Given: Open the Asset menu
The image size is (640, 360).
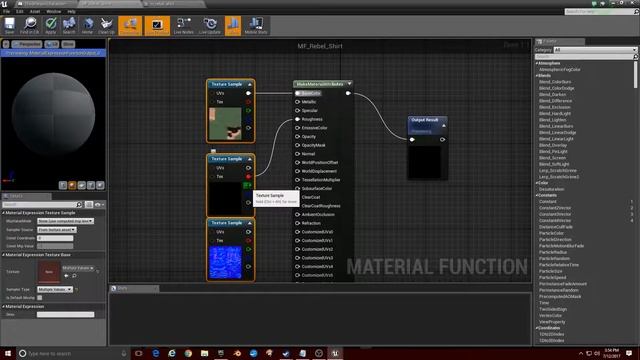Looking at the screenshot, I should click(35, 11).
